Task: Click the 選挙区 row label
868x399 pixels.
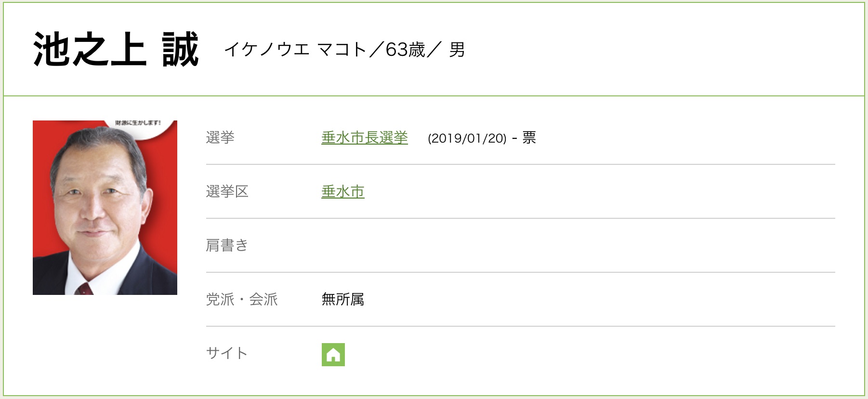Action: [227, 192]
